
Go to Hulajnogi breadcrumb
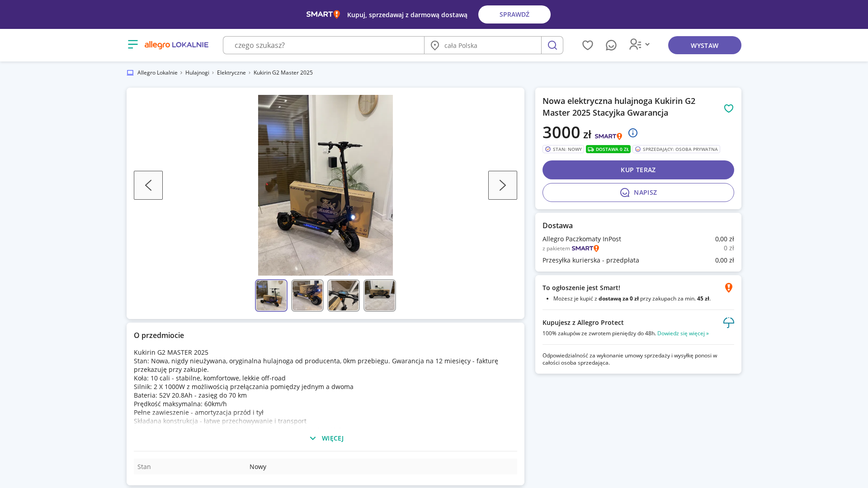point(197,73)
